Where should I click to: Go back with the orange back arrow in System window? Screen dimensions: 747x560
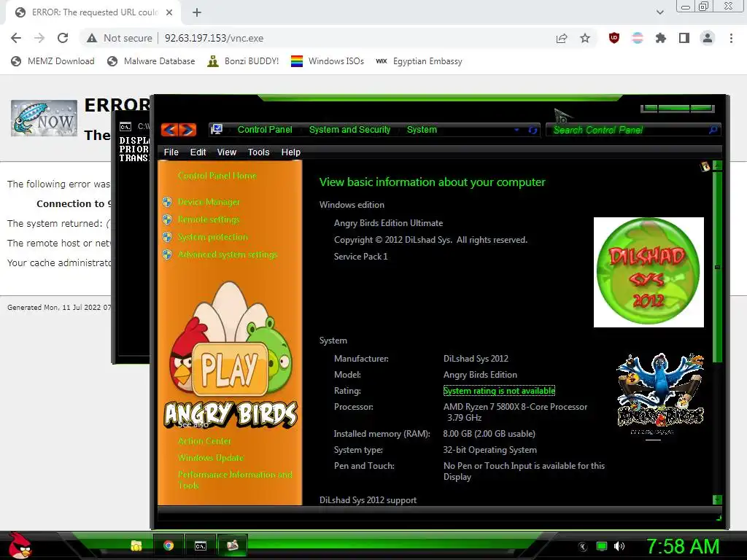pos(169,130)
